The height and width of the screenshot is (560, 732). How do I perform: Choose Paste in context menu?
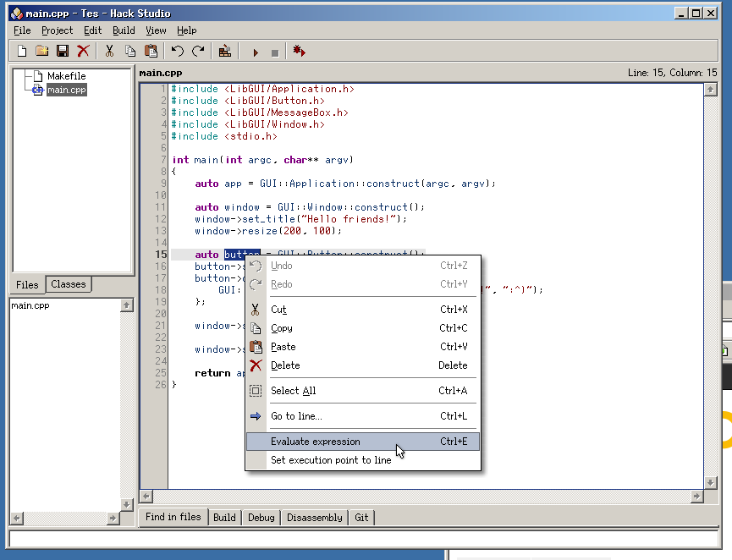(x=363, y=347)
